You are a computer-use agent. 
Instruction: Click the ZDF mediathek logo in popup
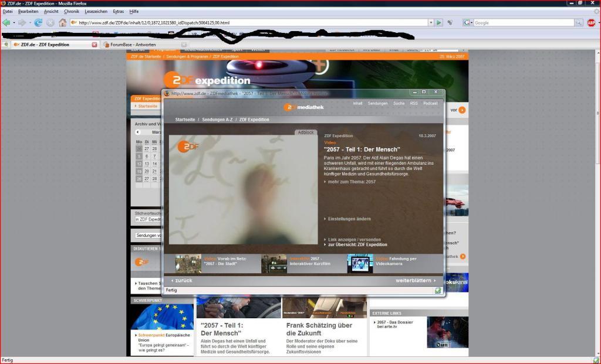coord(303,107)
